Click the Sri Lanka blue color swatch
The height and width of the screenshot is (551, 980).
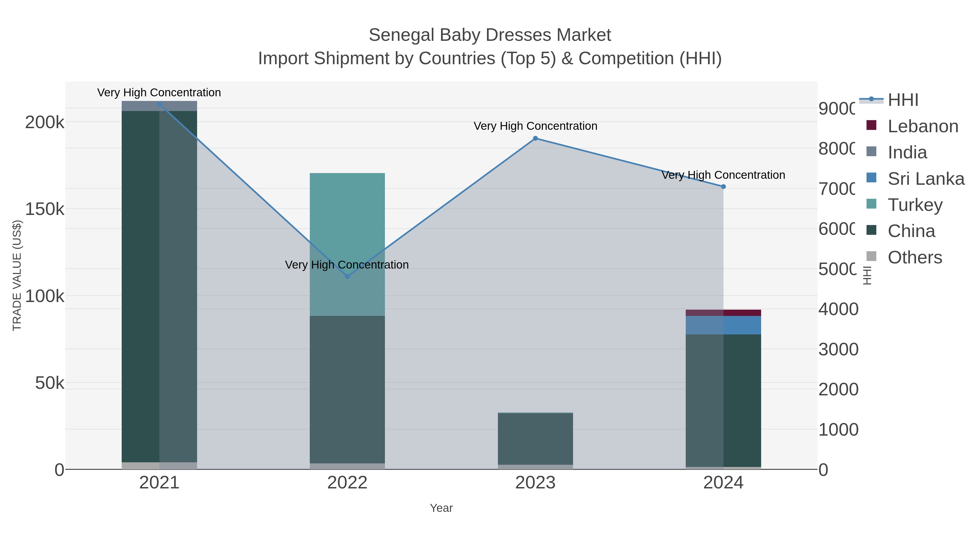pos(871,178)
